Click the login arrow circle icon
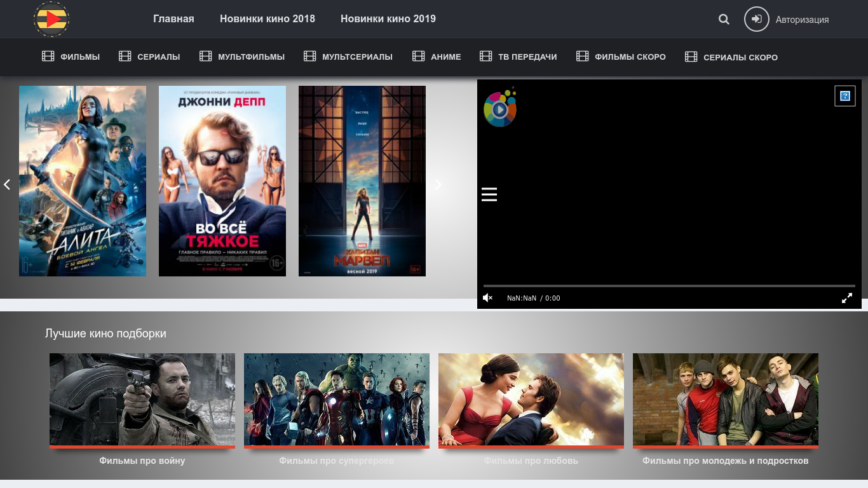Image resolution: width=868 pixels, height=488 pixels. [x=756, y=19]
